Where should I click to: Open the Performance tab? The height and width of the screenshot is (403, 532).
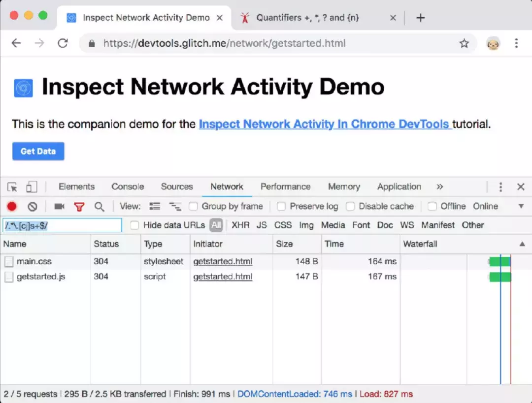285,187
